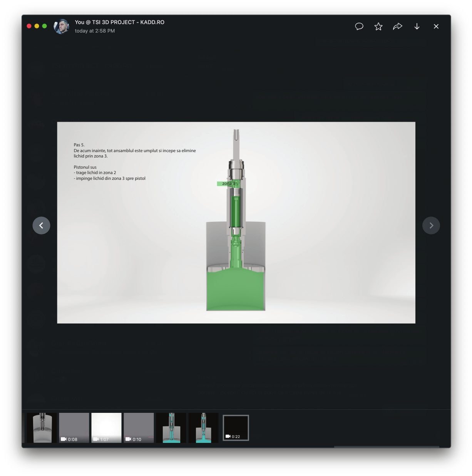Open the gray pump image thumbnail before 0:08
Viewport: 472px width, 476px height.
(x=42, y=428)
